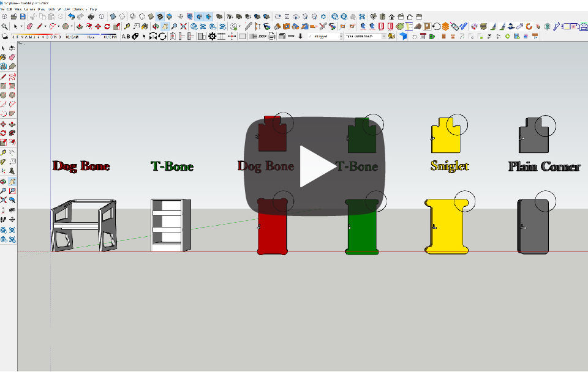Select the Tape Measure tool in top toolbar
The height and width of the screenshot is (372, 588).
[x=127, y=26]
